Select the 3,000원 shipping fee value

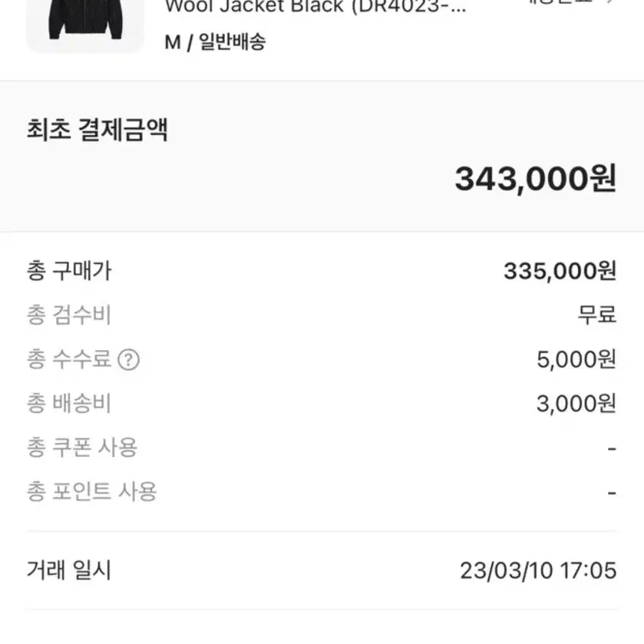click(576, 404)
